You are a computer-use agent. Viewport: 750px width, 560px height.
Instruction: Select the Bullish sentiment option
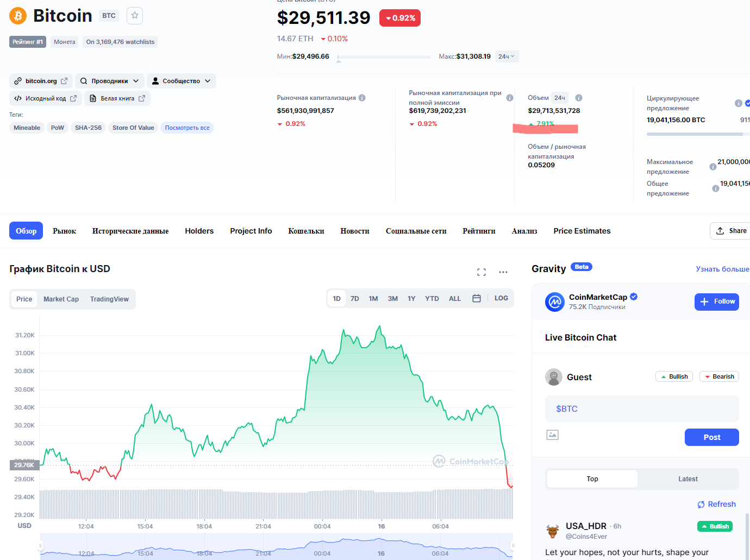coord(674,376)
